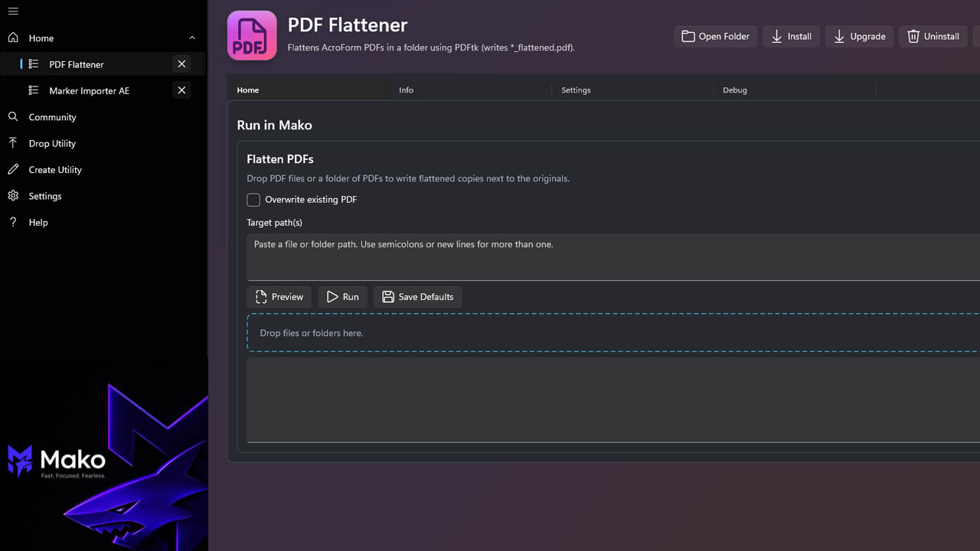The width and height of the screenshot is (980, 551).
Task: Click the Create Utility pencil icon
Action: point(13,170)
